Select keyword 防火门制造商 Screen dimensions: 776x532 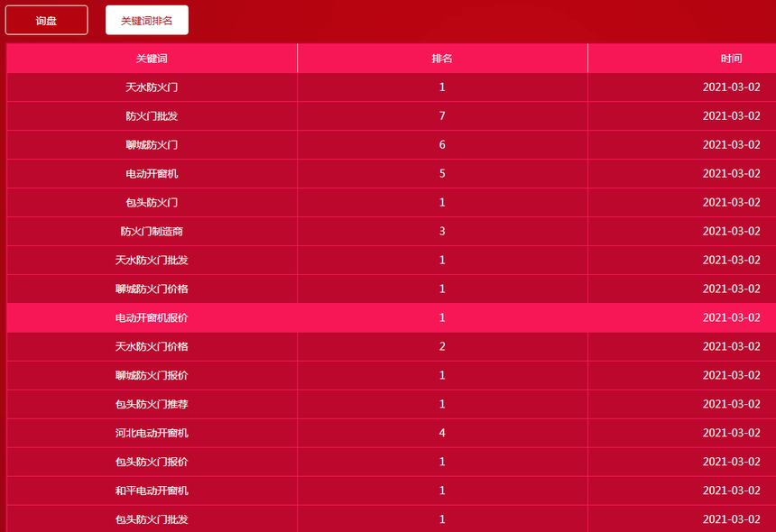(x=152, y=232)
